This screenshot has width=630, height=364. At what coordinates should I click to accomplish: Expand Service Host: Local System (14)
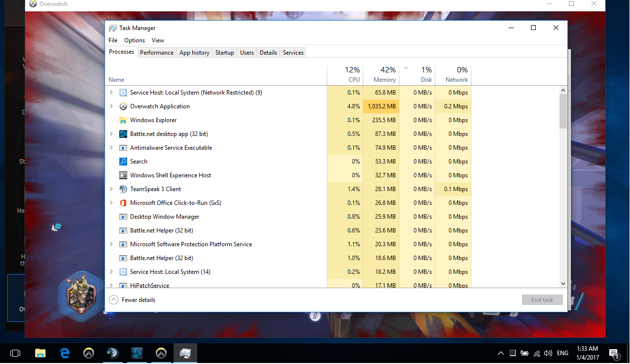(111, 272)
